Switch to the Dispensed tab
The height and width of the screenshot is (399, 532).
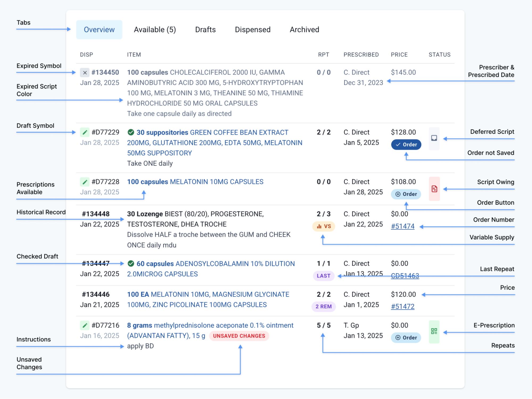252,30
